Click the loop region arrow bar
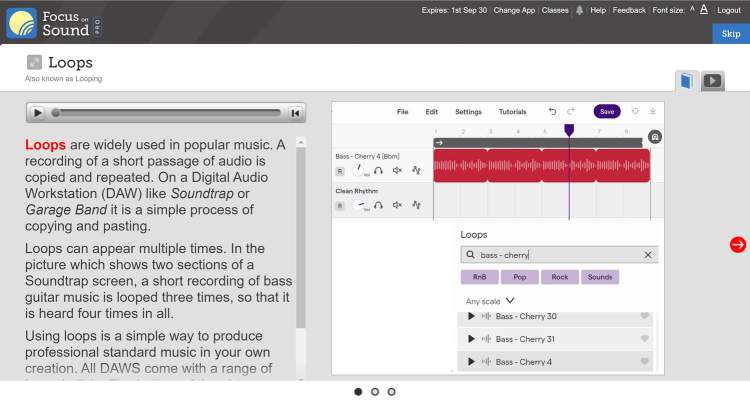Image resolution: width=750 pixels, height=411 pixels. click(538, 143)
